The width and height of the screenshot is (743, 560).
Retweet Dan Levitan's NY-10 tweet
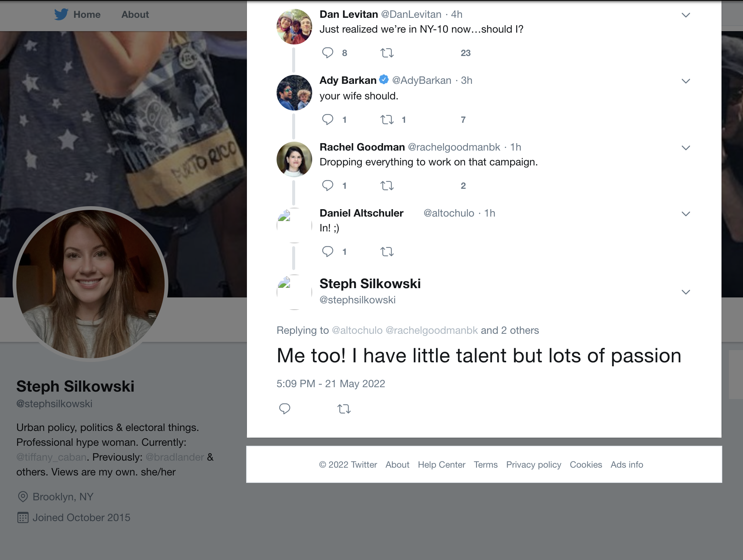(x=387, y=53)
